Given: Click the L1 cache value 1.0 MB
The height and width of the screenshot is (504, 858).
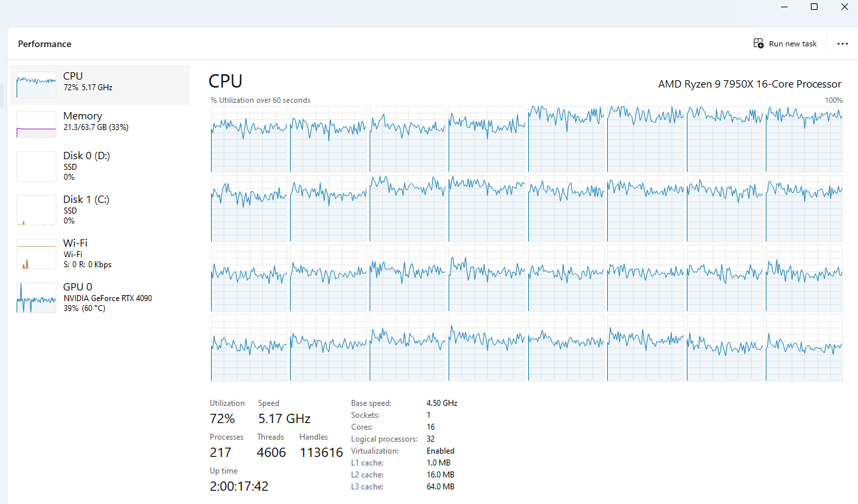Looking at the screenshot, I should (x=439, y=463).
